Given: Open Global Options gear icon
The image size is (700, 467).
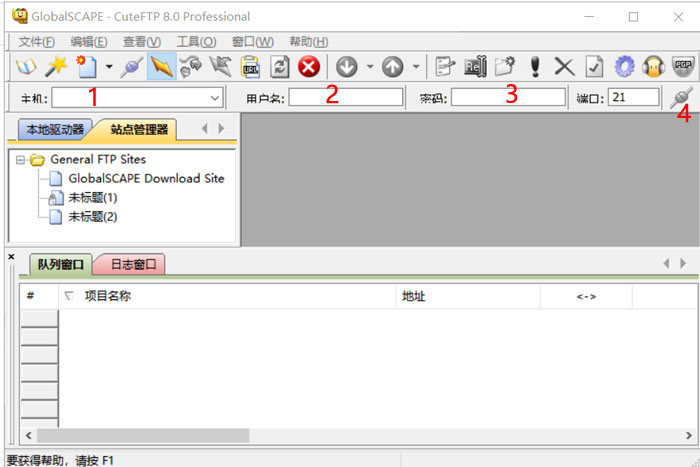Looking at the screenshot, I should (624, 67).
